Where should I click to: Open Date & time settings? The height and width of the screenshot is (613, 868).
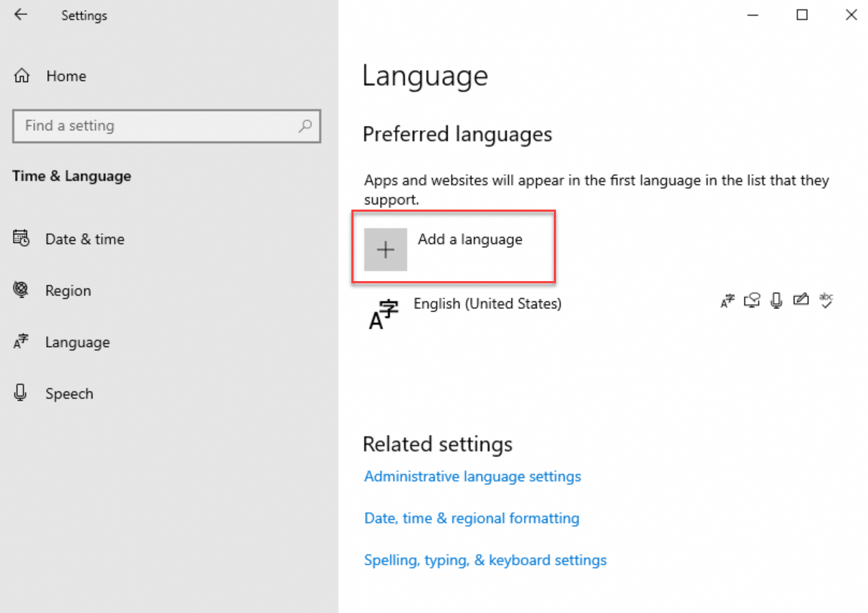point(84,239)
